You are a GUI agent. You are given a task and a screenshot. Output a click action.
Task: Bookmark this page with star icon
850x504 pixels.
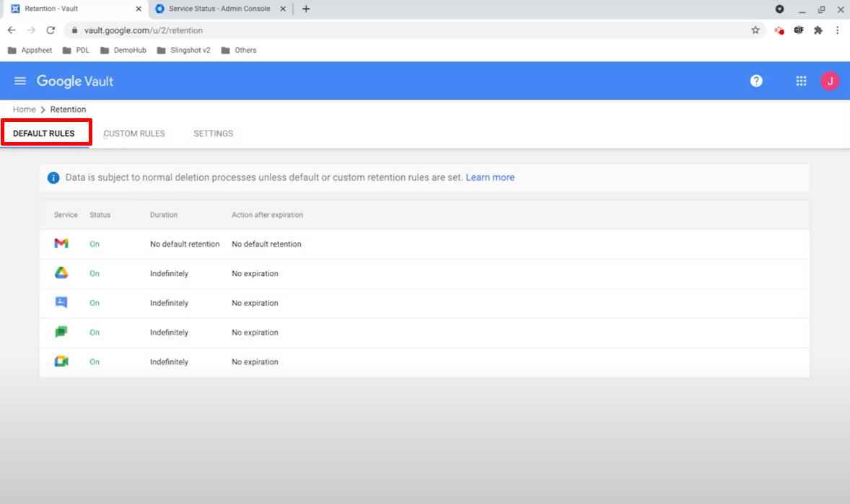coord(755,30)
